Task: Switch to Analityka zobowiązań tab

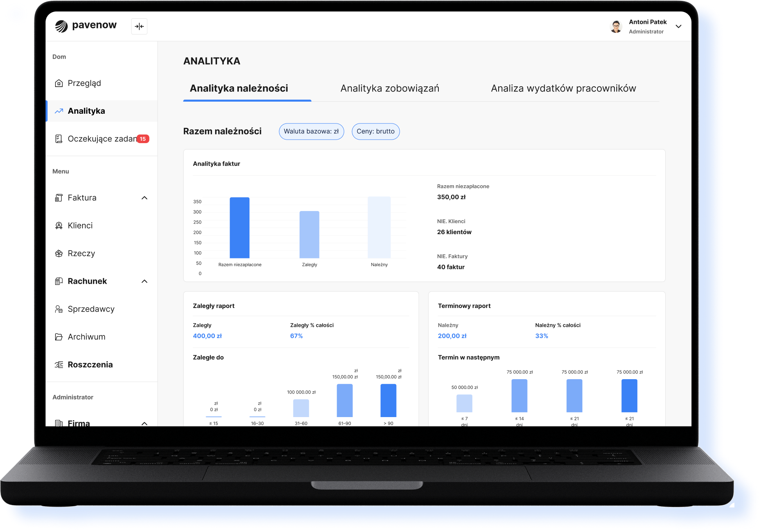Action: [389, 88]
